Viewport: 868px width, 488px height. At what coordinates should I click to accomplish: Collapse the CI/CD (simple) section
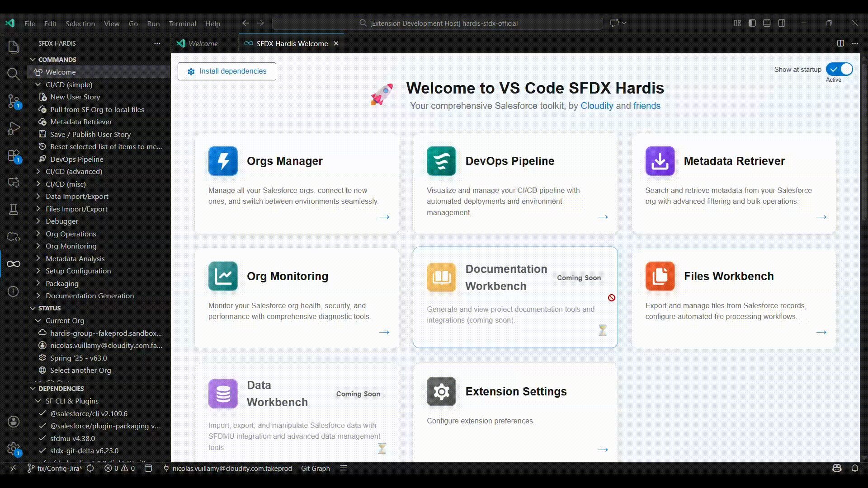[x=69, y=84]
